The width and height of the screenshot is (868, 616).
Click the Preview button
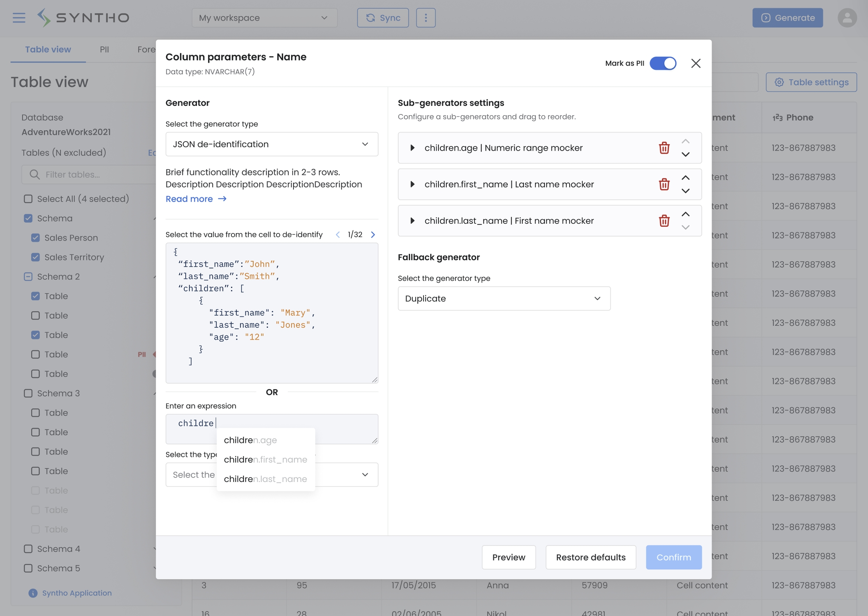click(508, 557)
